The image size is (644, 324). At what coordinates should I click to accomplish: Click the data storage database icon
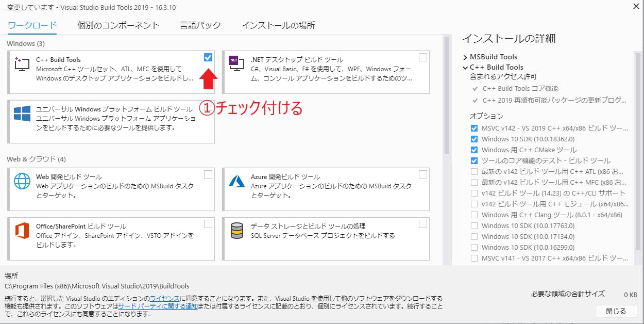237,231
